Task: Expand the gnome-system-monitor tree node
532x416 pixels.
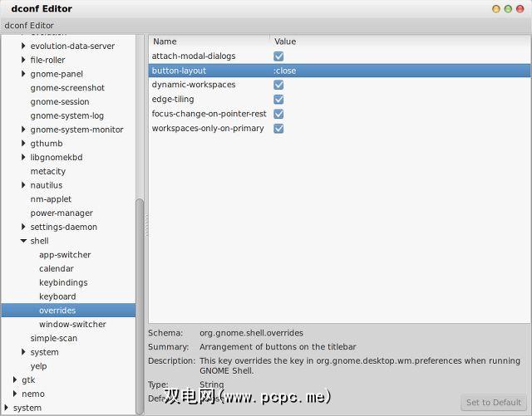Action: tap(23, 130)
